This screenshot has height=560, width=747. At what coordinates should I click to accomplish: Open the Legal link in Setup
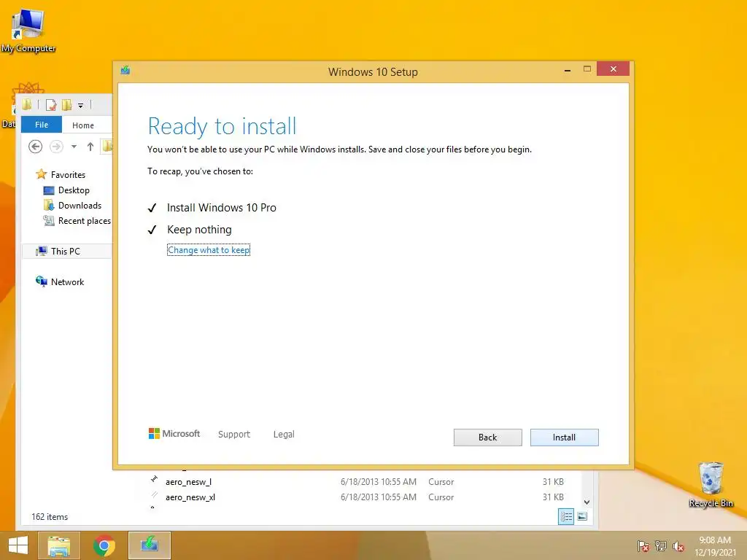click(284, 435)
